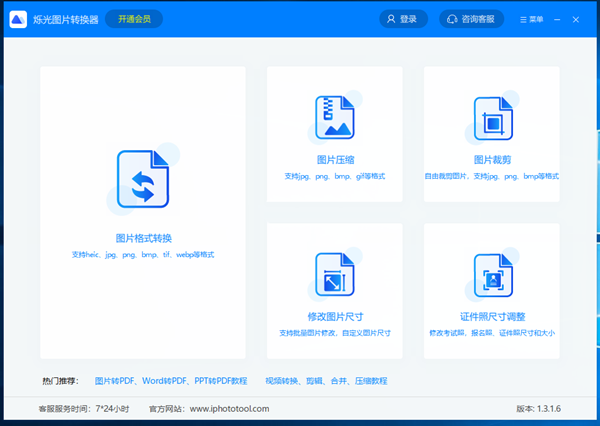This screenshot has height=426, width=600.
Task: Open the 图片裁剪 crop icon
Action: 493,118
